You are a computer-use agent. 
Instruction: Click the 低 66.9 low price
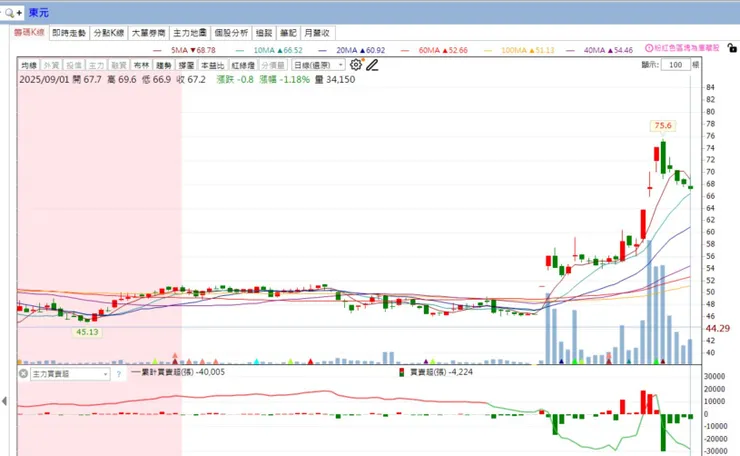click(x=156, y=79)
